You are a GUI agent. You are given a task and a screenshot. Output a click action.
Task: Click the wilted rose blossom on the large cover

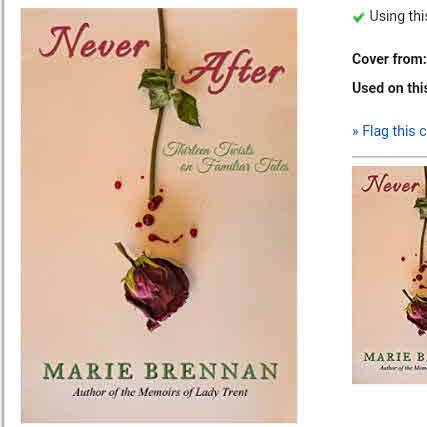click(154, 287)
